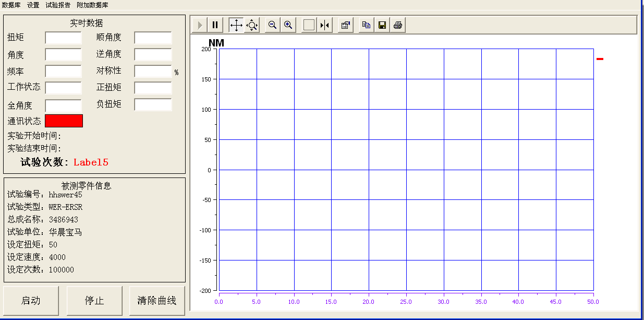Select the axes zoom tool
The width and height of the screenshot is (644, 320).
pyautogui.click(x=252, y=25)
